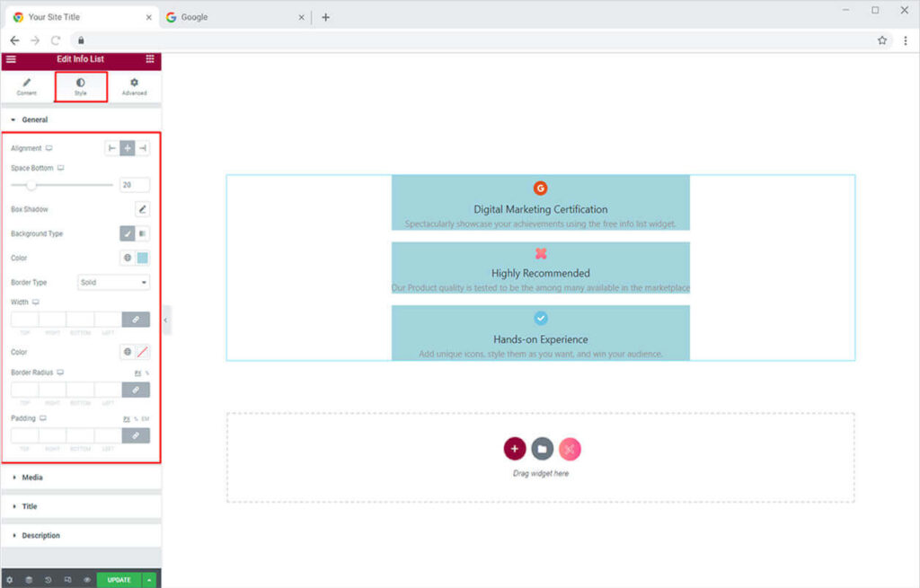Set alignment to left
The height and width of the screenshot is (588, 920).
click(x=112, y=148)
